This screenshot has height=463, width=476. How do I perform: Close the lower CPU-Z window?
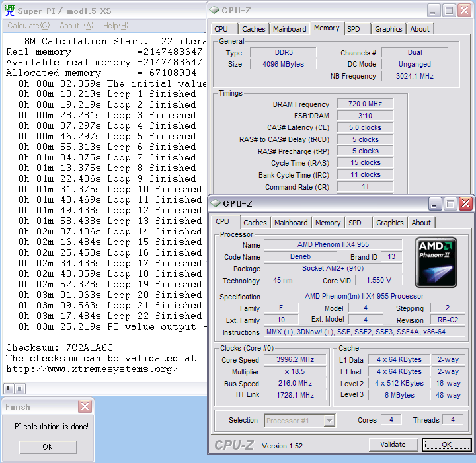pos(465,203)
